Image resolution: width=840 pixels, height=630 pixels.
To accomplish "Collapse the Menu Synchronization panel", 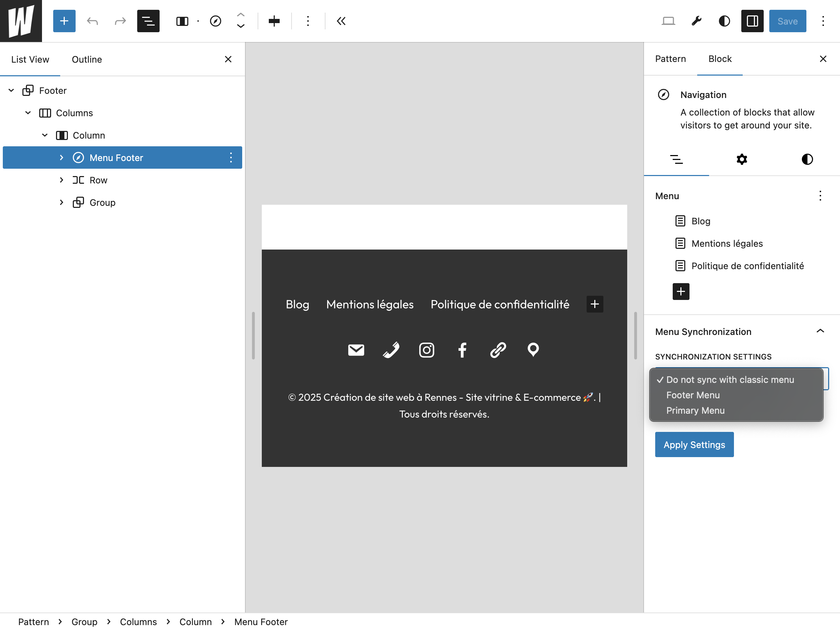I will pos(820,331).
